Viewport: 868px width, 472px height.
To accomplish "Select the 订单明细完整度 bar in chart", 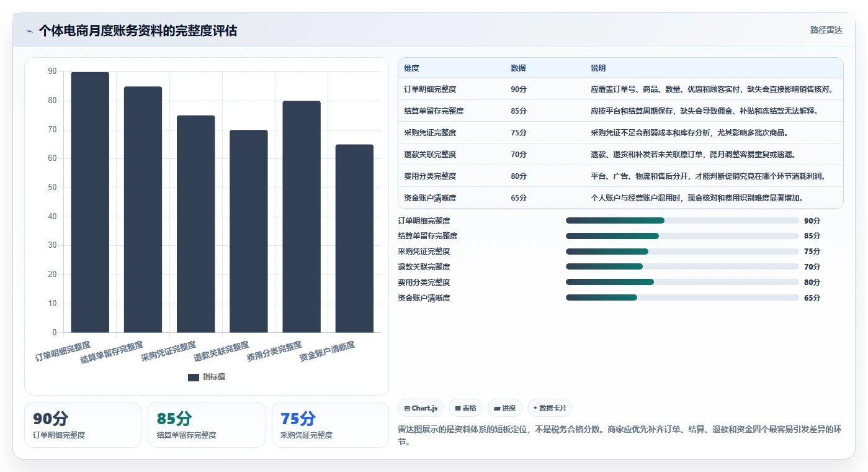I will [x=90, y=202].
